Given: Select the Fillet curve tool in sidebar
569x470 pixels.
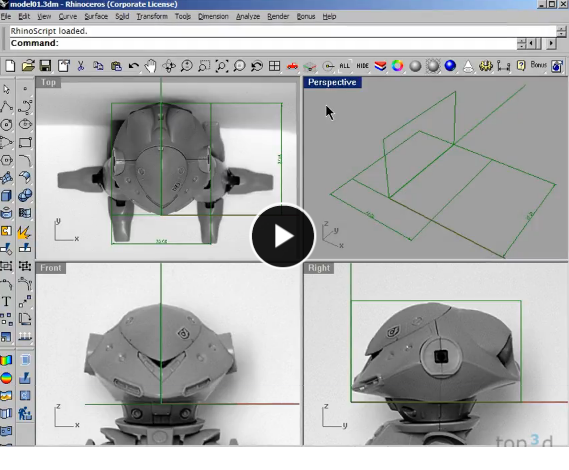Looking at the screenshot, I should [25, 160].
